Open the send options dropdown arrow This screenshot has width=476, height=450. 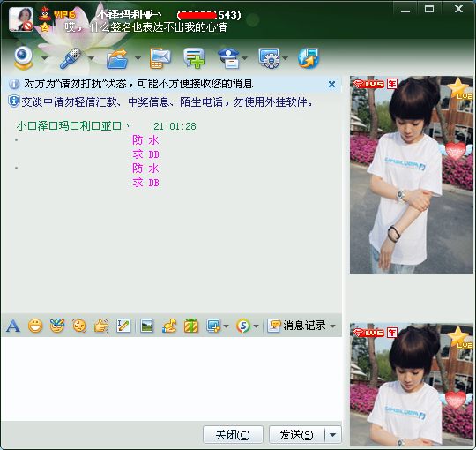333,435
